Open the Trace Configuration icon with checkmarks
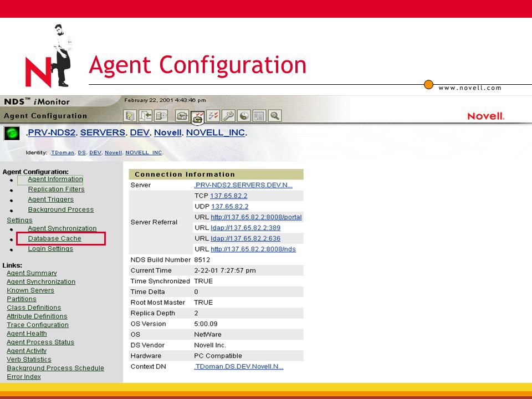Screen dimensions: 532x399 coord(213,116)
